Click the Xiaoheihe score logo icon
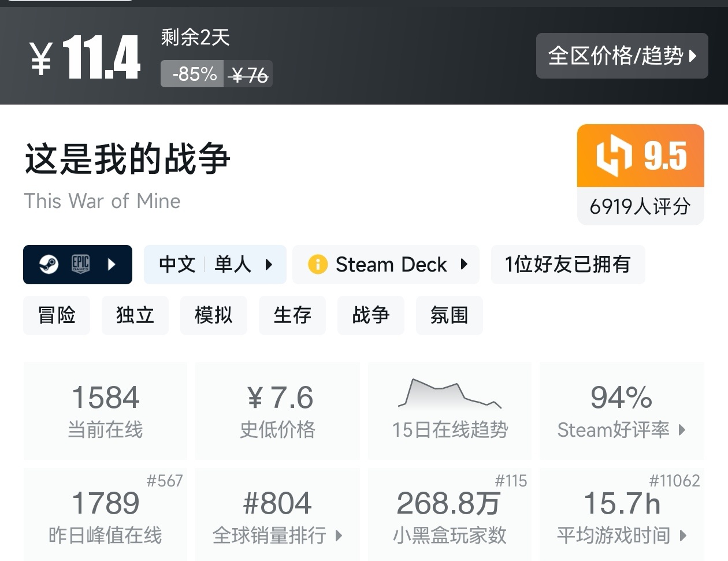Viewport: 728px width, 561px height. point(614,156)
